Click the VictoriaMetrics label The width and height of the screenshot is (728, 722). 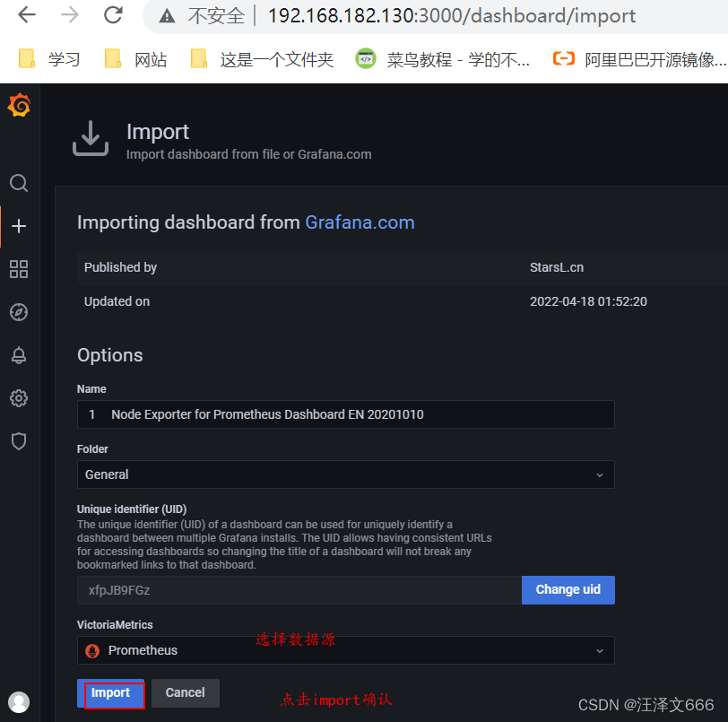115,625
